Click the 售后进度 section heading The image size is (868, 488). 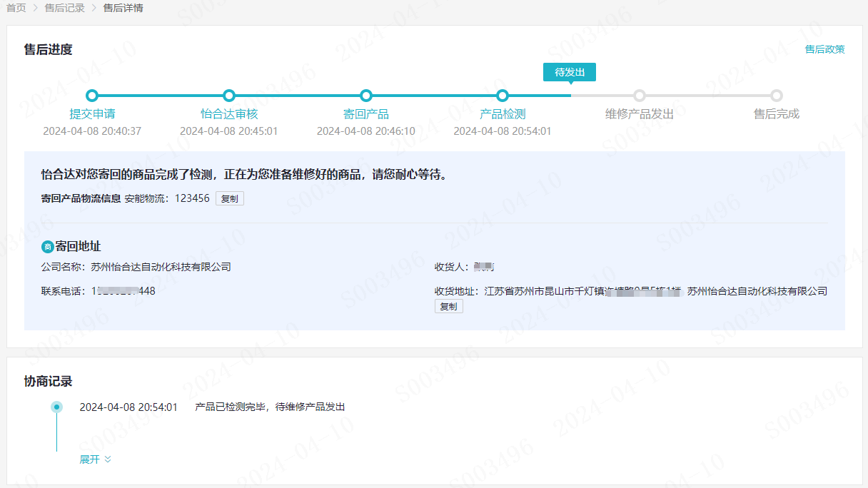click(x=48, y=49)
